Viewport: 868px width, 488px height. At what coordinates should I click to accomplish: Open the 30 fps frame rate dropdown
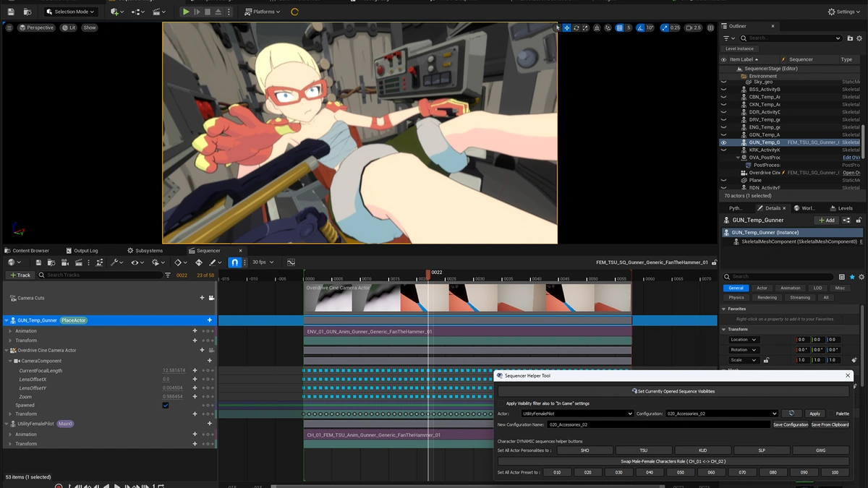point(263,262)
